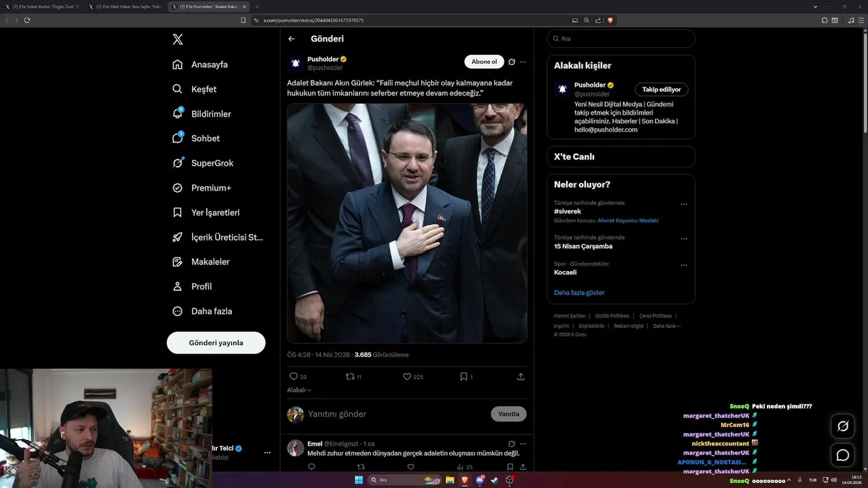868x488 pixels.
Task: Click bookmark icon in address bar
Action: click(x=243, y=20)
